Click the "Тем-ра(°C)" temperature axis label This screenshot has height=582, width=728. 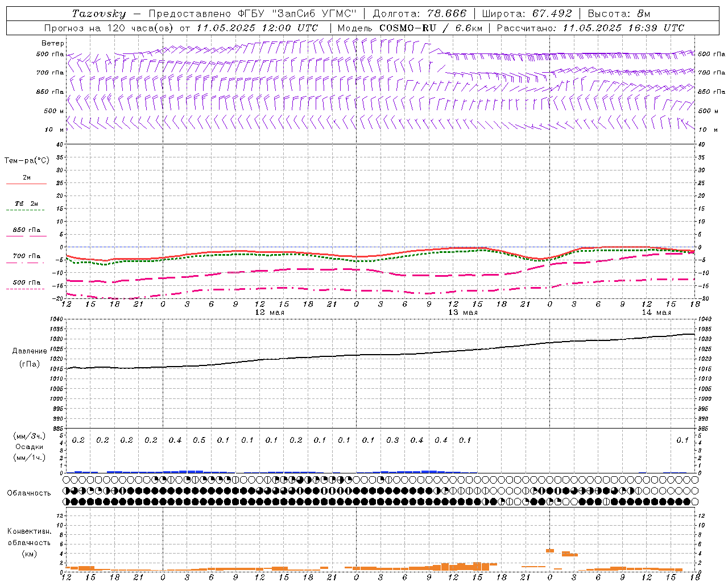pos(27,161)
